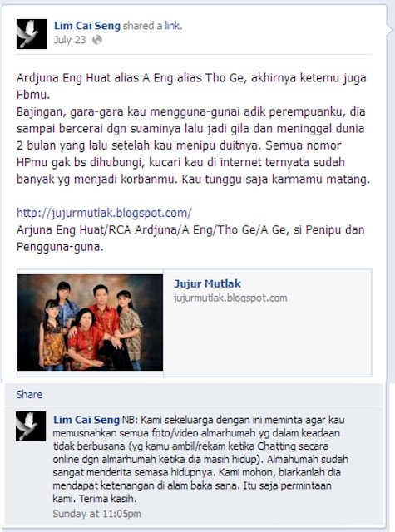This screenshot has height=532, width=395.
Task: Open the dove avatar beside the comment
Action: point(31,426)
